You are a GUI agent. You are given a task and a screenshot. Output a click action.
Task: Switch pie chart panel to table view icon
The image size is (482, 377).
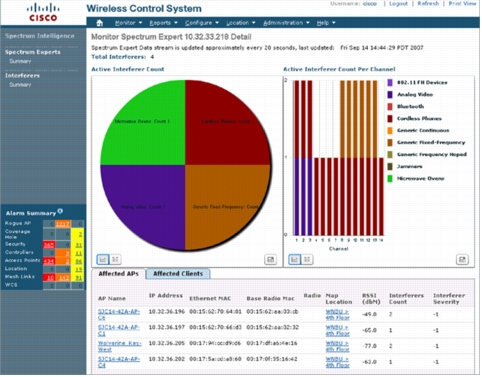[115, 259]
